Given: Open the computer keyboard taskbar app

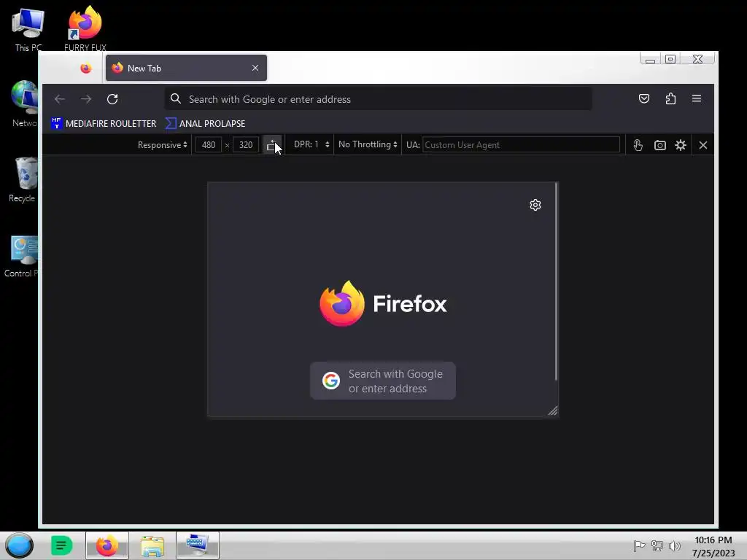Looking at the screenshot, I should 197,545.
